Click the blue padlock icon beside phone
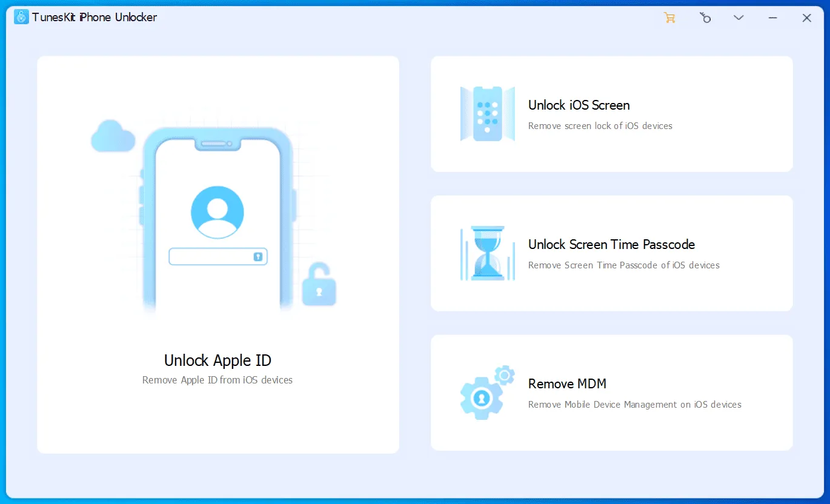The width and height of the screenshot is (830, 504). click(x=319, y=284)
